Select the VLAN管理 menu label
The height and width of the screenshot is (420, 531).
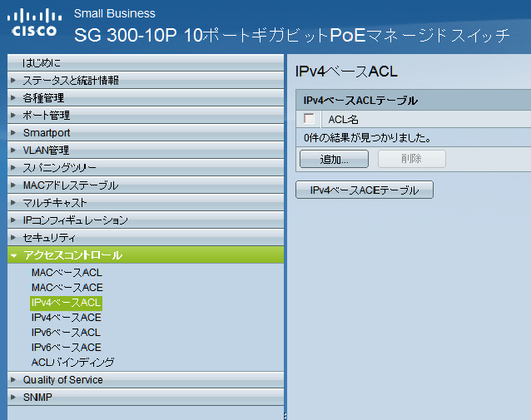pyautogui.click(x=46, y=150)
